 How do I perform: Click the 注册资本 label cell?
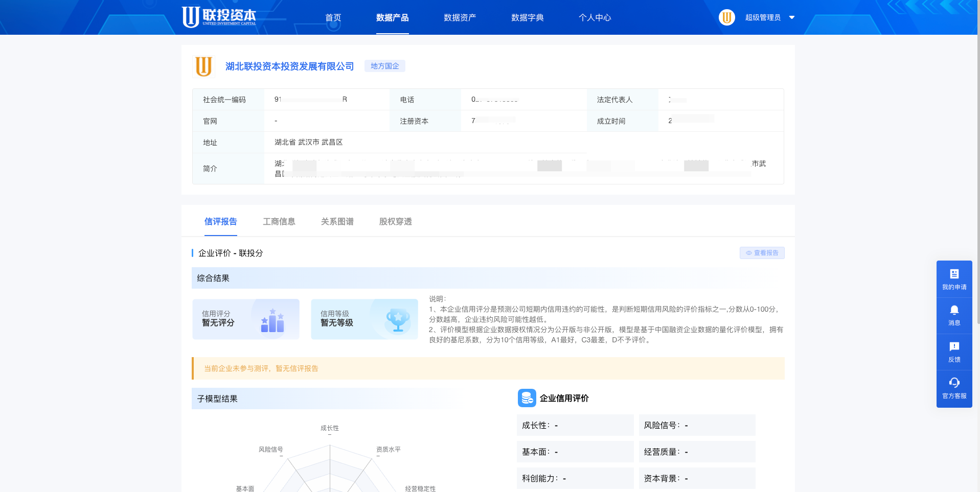(425, 121)
